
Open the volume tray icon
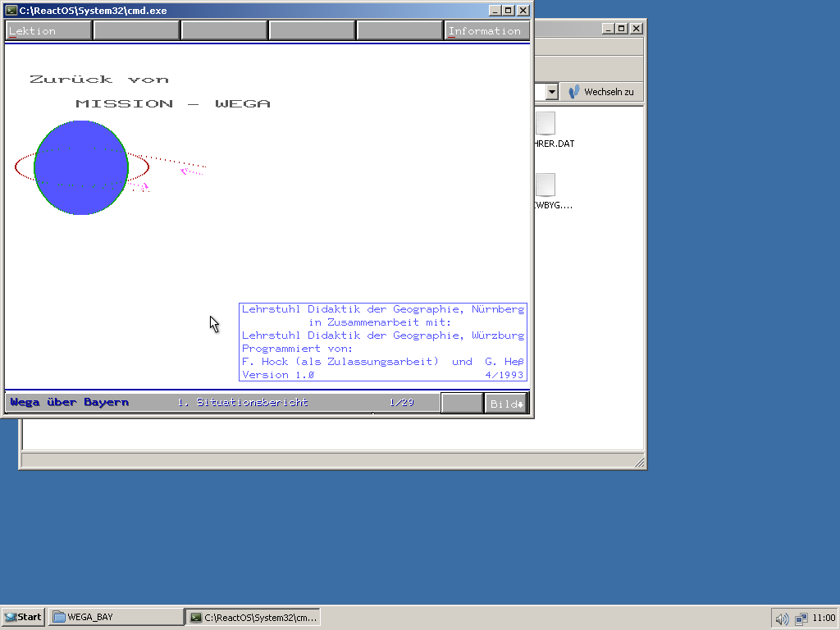click(x=782, y=619)
